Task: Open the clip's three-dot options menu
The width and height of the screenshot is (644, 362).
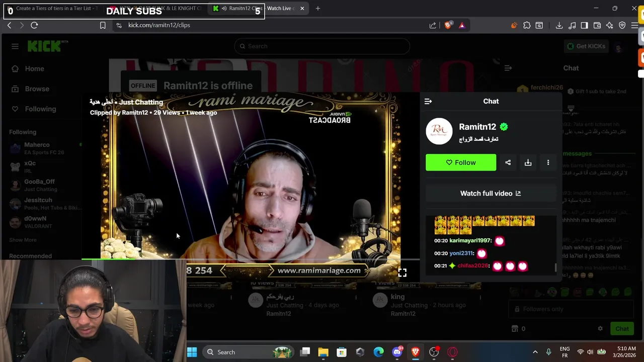Action: coord(548,162)
